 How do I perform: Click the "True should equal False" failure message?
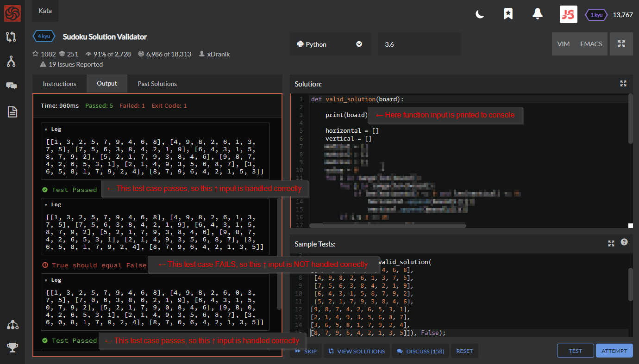point(99,265)
